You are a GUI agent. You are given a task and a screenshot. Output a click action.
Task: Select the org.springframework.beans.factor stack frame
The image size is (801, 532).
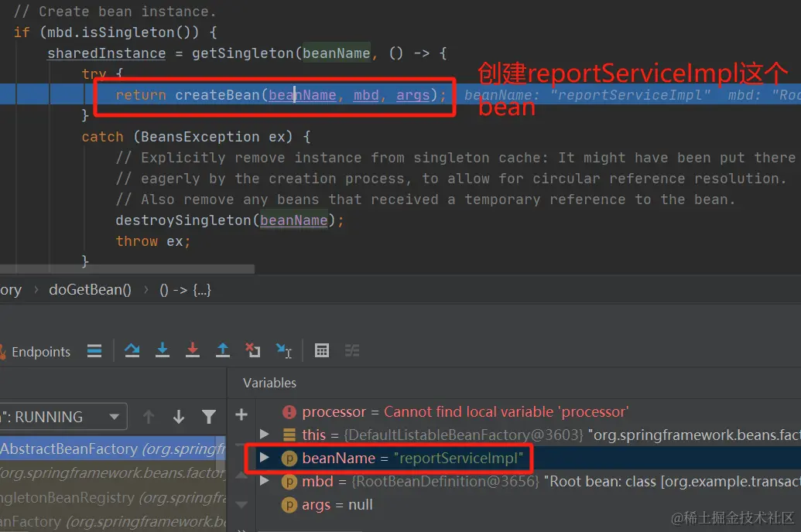[x=112, y=472]
